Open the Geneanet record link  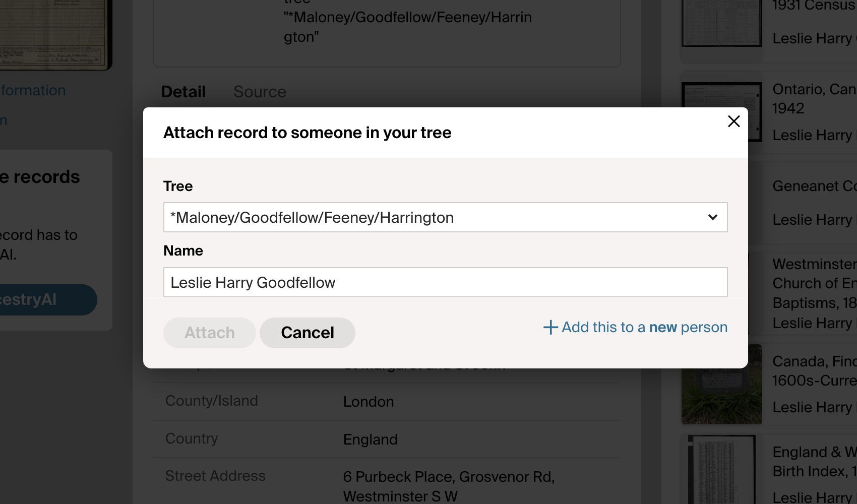tap(814, 186)
